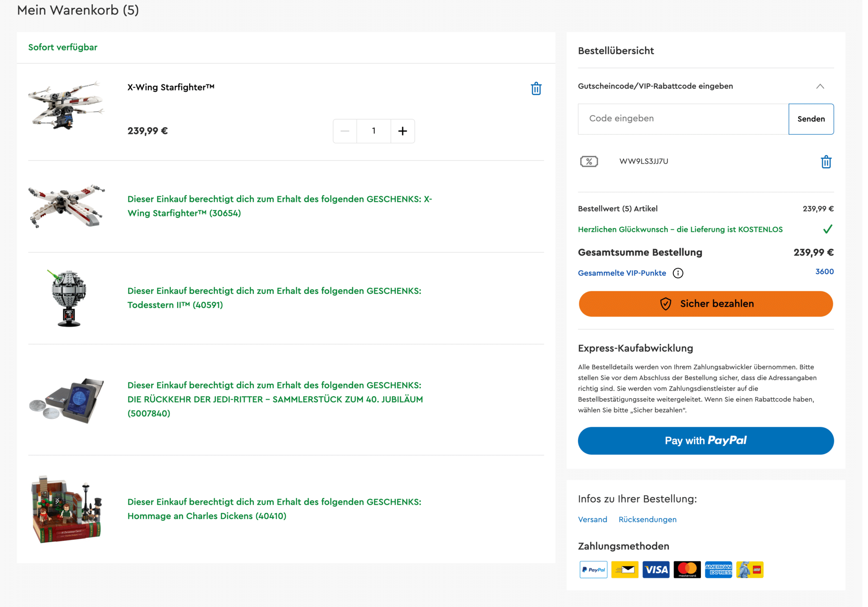Click the Mein Warenkorb (5) heading
Screen dimensions: 868x607
pos(78,10)
